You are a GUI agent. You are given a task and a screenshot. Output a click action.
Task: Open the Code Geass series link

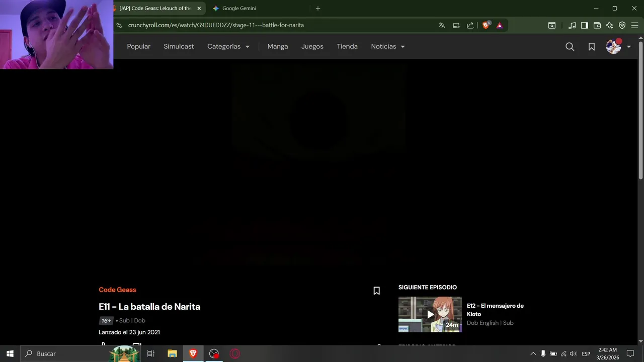[117, 290]
